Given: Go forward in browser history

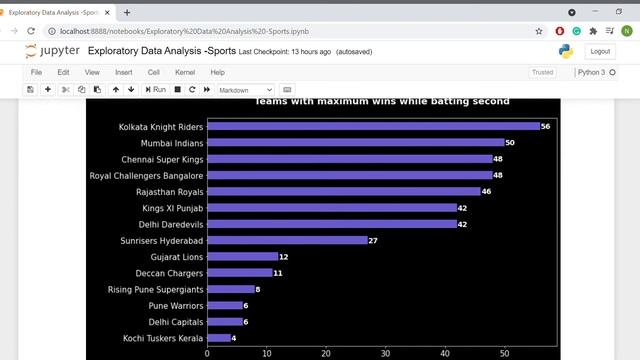Looking at the screenshot, I should pyautogui.click(x=14, y=31).
